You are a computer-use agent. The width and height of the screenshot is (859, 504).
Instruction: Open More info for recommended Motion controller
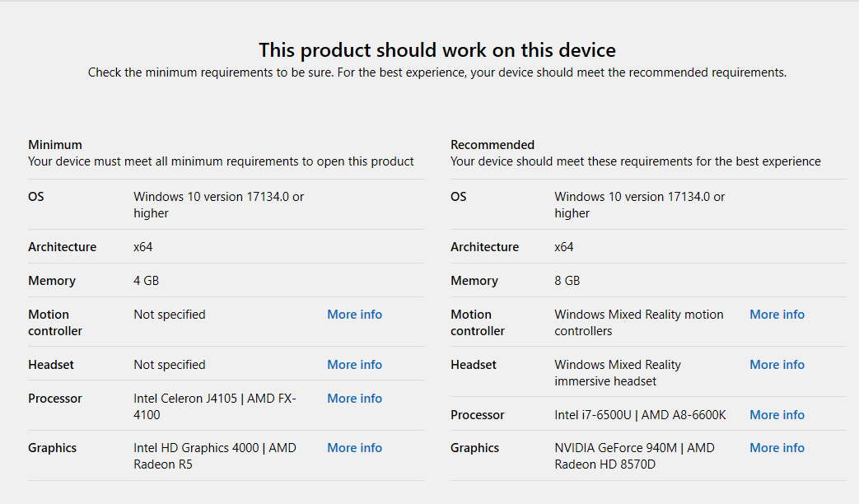point(777,315)
